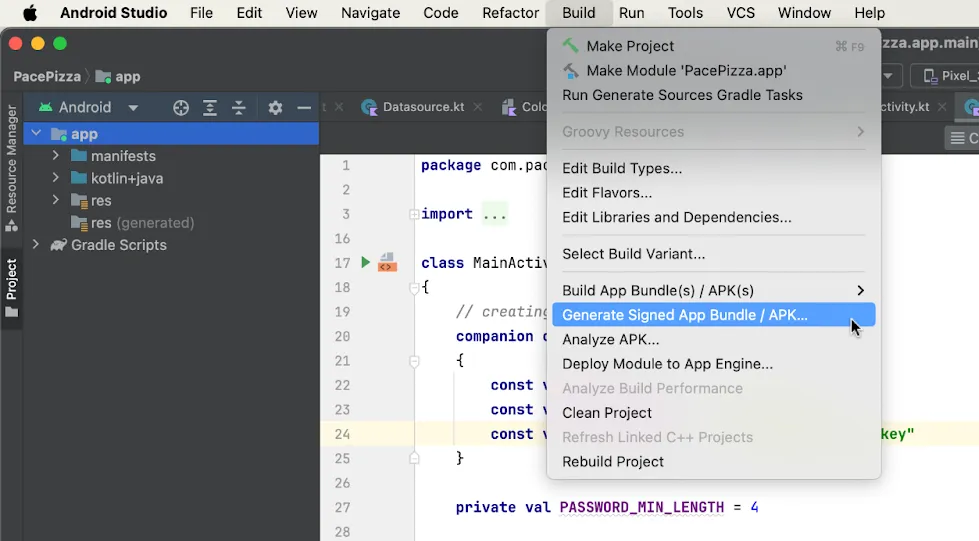Open the Apple menu
The image size is (979, 541).
[x=29, y=12]
